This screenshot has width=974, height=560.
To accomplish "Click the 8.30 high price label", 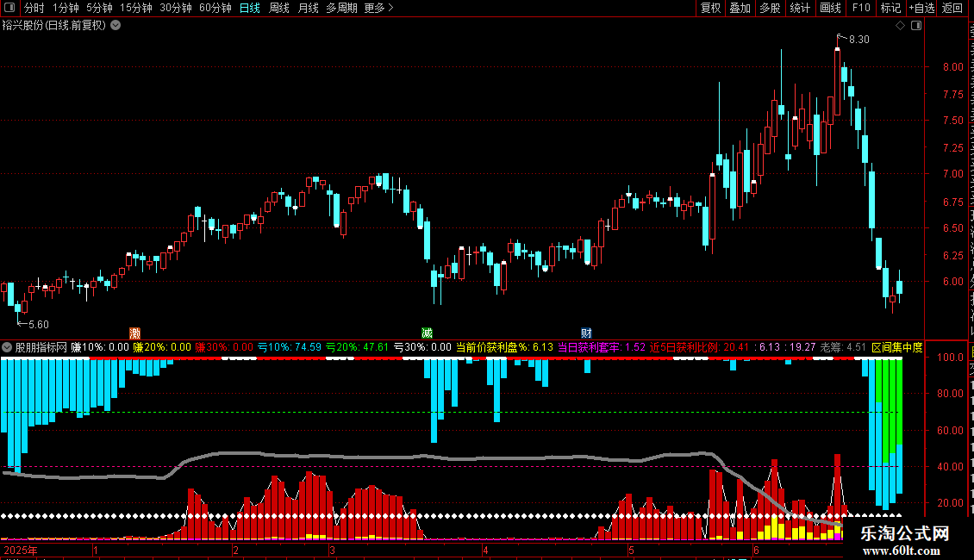I will point(859,40).
